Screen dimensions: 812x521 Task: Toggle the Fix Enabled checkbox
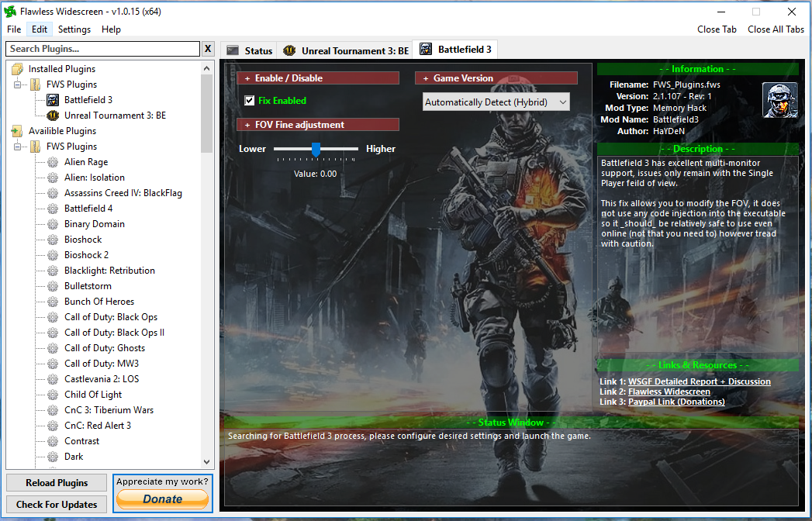[x=250, y=101]
